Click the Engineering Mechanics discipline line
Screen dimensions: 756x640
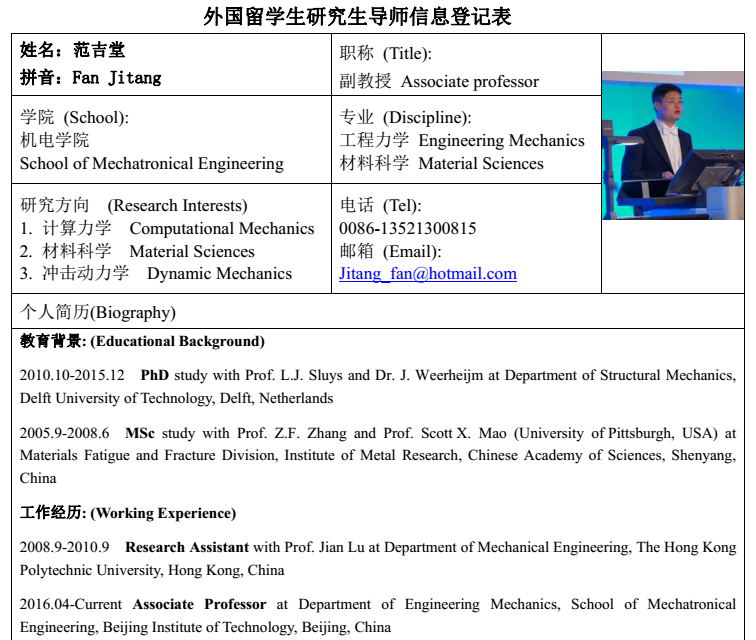[x=462, y=141]
